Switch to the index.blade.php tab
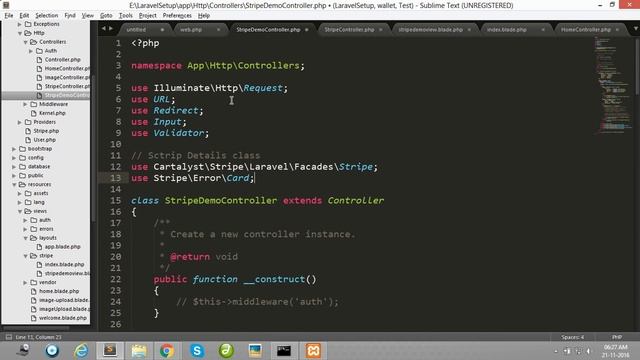This screenshot has height=360, width=640. [x=507, y=30]
